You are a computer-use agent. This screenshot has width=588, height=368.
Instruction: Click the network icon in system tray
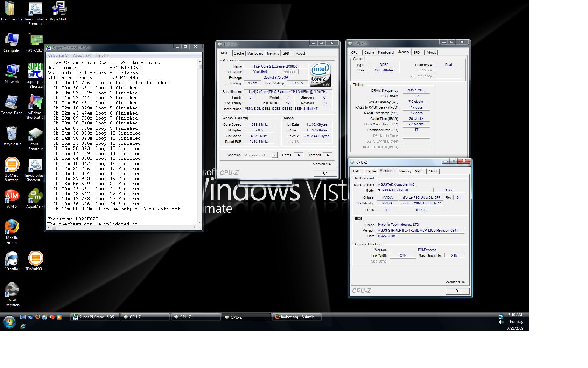tap(501, 316)
